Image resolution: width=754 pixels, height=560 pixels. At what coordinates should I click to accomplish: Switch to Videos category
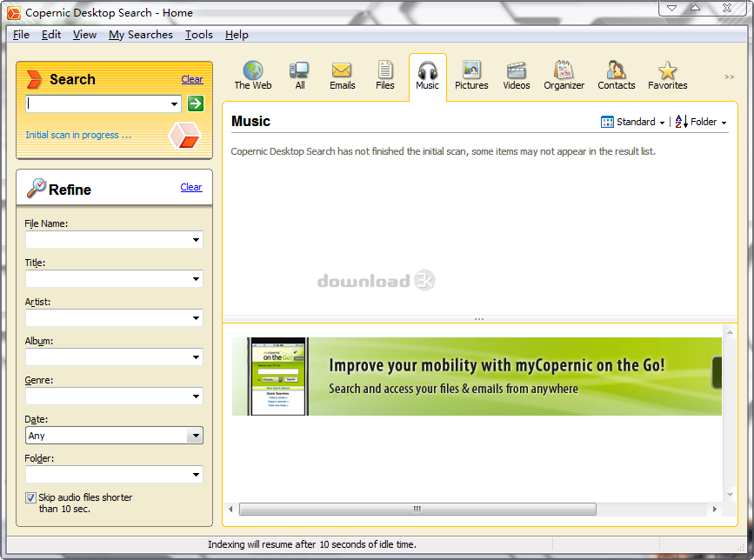tap(516, 76)
